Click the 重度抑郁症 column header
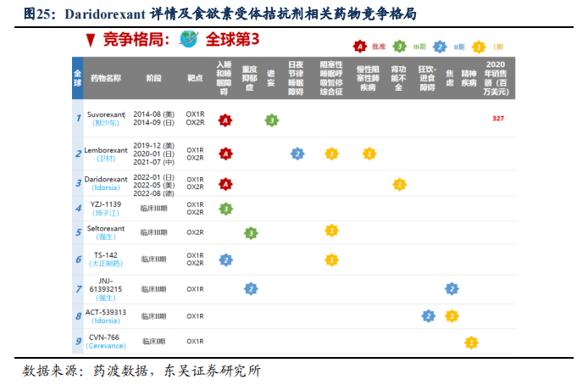 (249, 78)
